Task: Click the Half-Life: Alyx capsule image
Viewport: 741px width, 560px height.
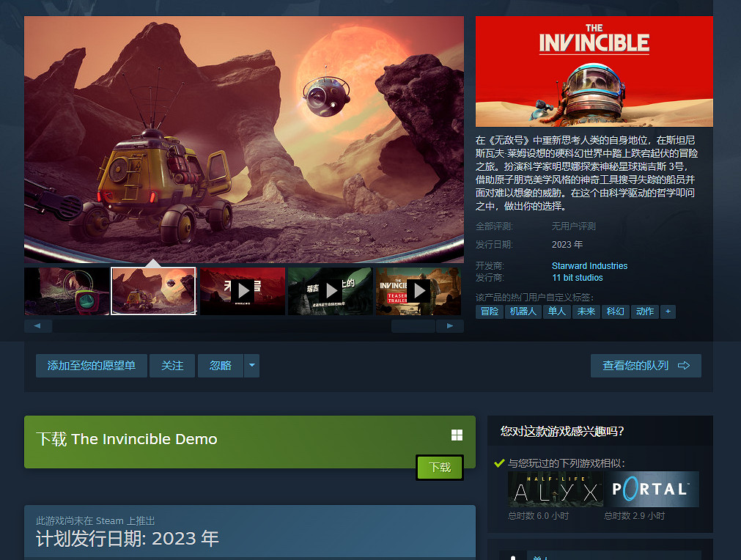Action: pos(555,489)
